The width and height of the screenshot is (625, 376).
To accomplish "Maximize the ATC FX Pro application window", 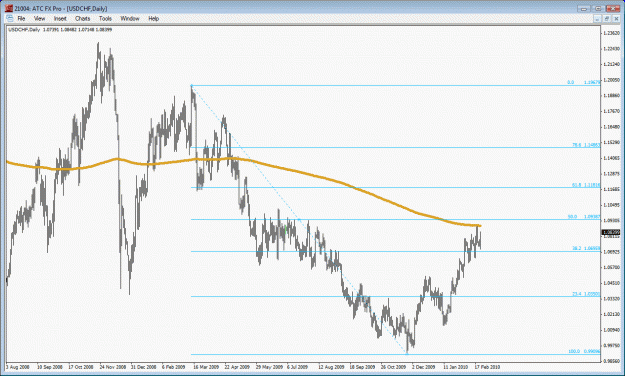I will [598, 8].
